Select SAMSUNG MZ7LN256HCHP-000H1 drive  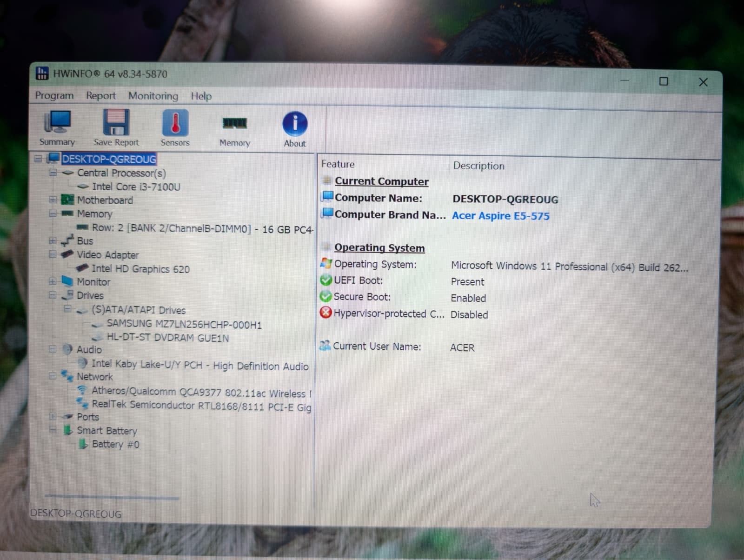click(x=184, y=324)
